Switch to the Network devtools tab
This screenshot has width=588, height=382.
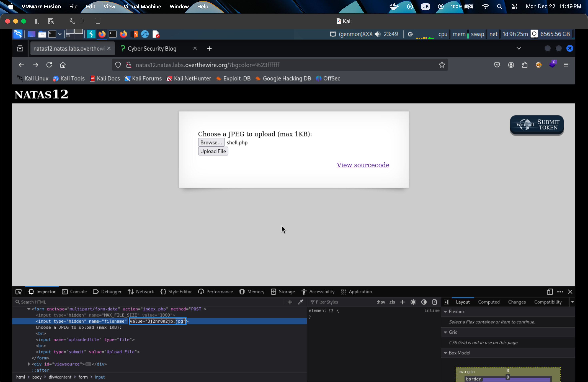click(141, 291)
